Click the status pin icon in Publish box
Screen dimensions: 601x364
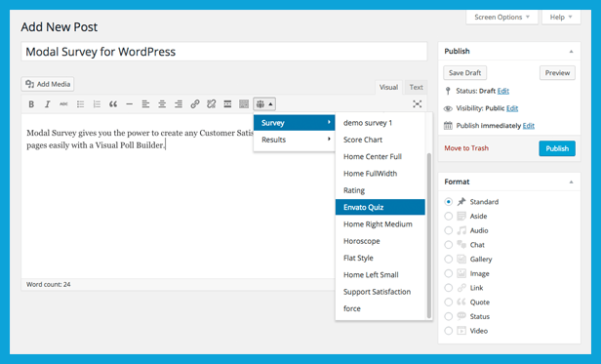[x=448, y=91]
